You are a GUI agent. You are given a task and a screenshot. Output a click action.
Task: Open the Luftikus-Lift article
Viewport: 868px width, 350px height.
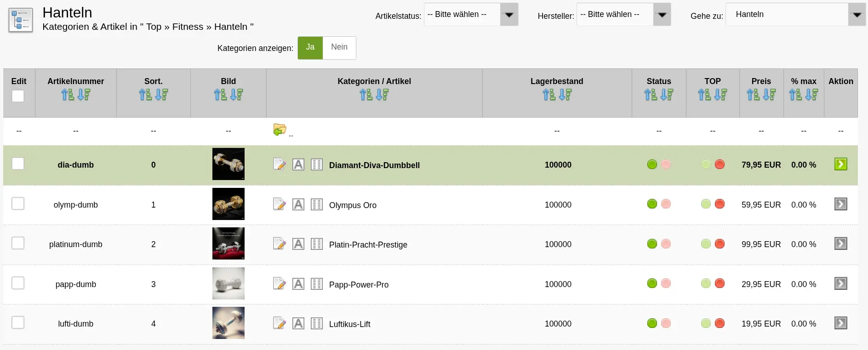[x=349, y=324]
